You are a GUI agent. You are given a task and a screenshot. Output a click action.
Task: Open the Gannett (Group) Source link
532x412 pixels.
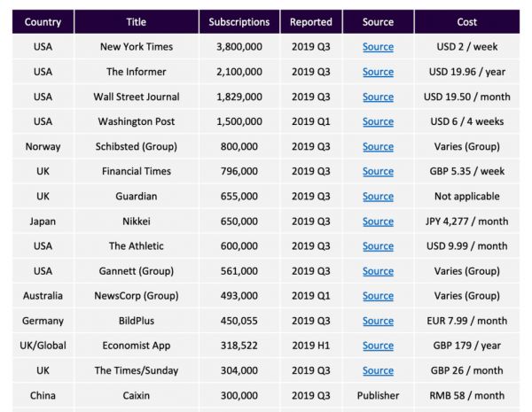(x=378, y=271)
